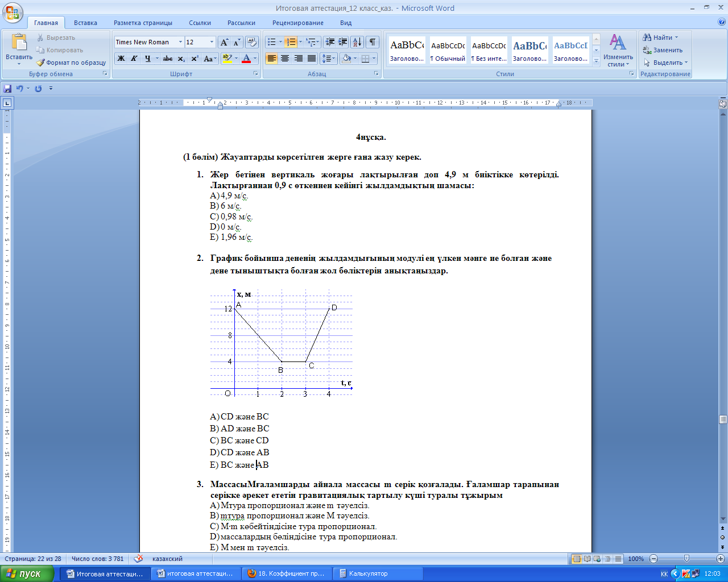Image resolution: width=728 pixels, height=582 pixels.
Task: Open the line spacing dropdown
Action: [328, 59]
